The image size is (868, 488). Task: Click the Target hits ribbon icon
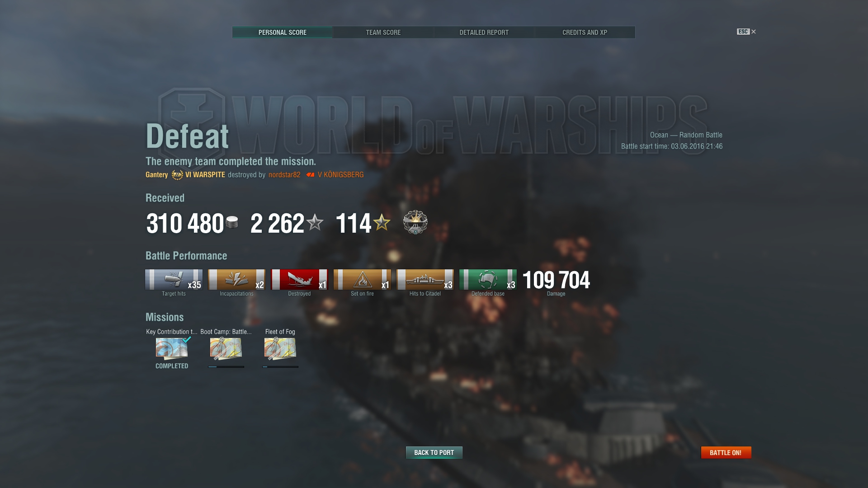(x=174, y=280)
